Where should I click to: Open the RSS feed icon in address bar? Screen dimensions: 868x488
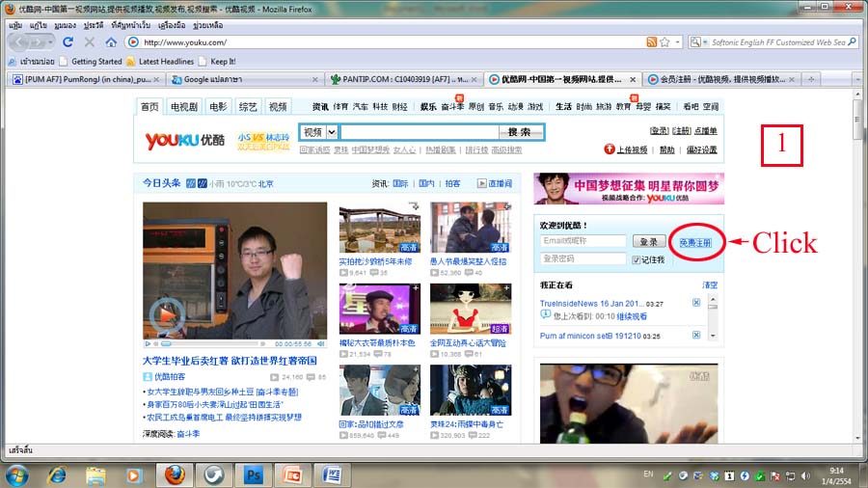pos(652,42)
